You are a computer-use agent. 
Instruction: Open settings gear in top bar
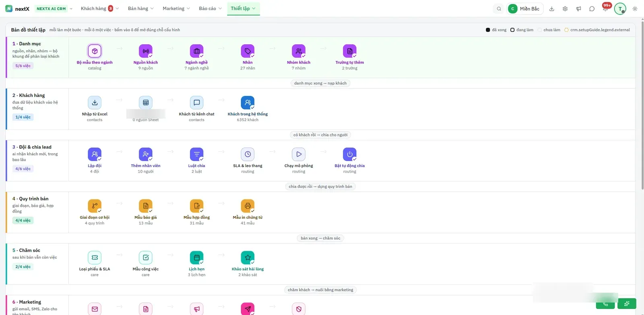(x=565, y=9)
